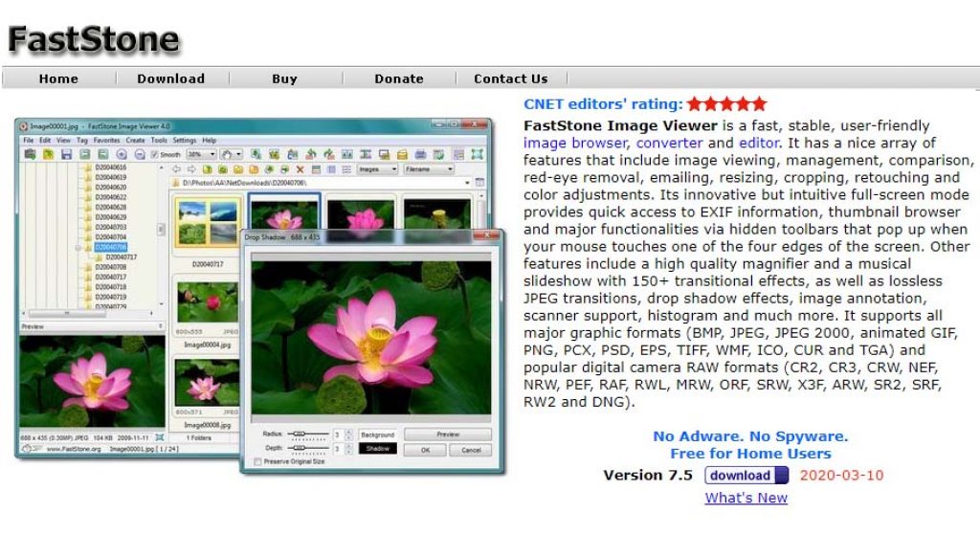Click the red X delete icon
Viewport: 980px width, 535px height.
(300, 169)
